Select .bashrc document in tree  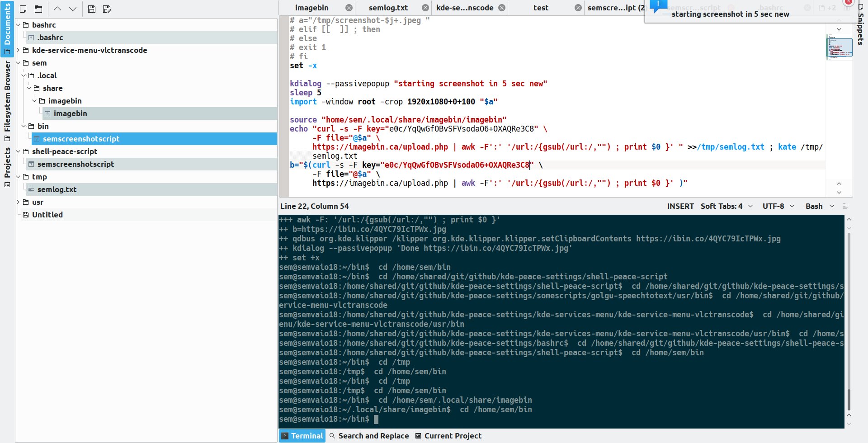pyautogui.click(x=152, y=38)
